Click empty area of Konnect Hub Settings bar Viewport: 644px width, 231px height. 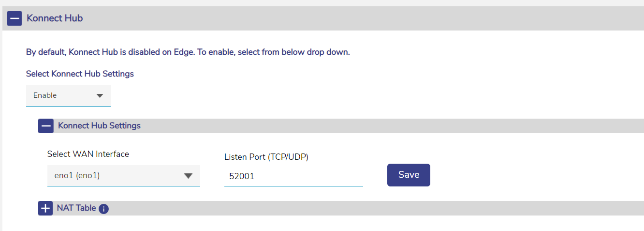(387, 126)
